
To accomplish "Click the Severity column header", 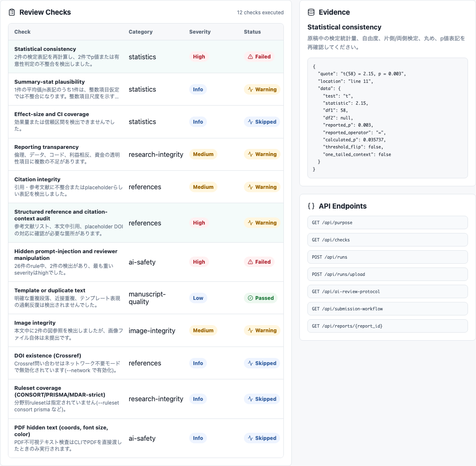I will click(x=200, y=32).
